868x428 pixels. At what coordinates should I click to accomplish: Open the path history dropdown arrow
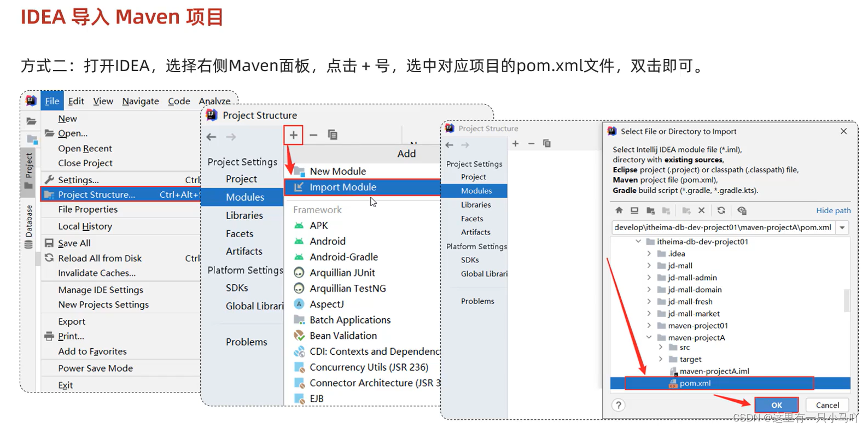click(x=843, y=227)
